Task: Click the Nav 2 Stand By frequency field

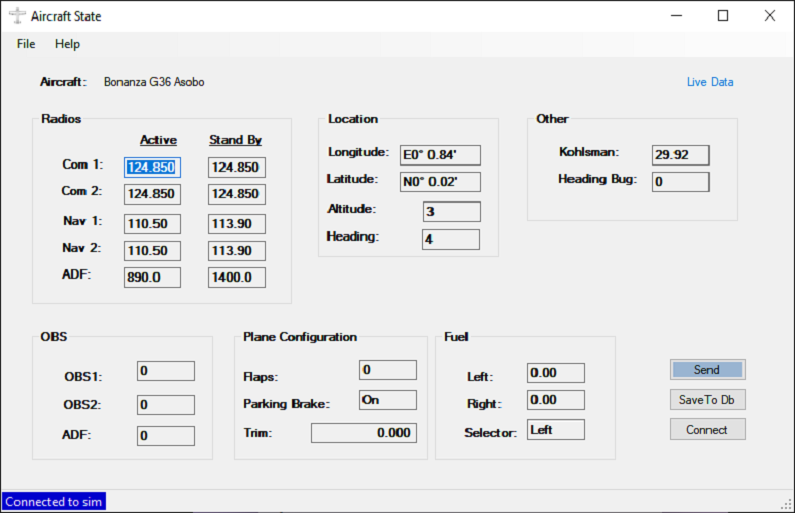Action: [x=237, y=250]
